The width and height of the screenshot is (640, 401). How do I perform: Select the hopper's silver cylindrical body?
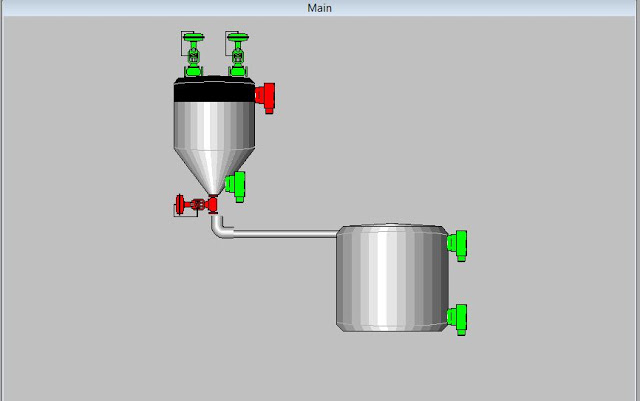click(215, 125)
